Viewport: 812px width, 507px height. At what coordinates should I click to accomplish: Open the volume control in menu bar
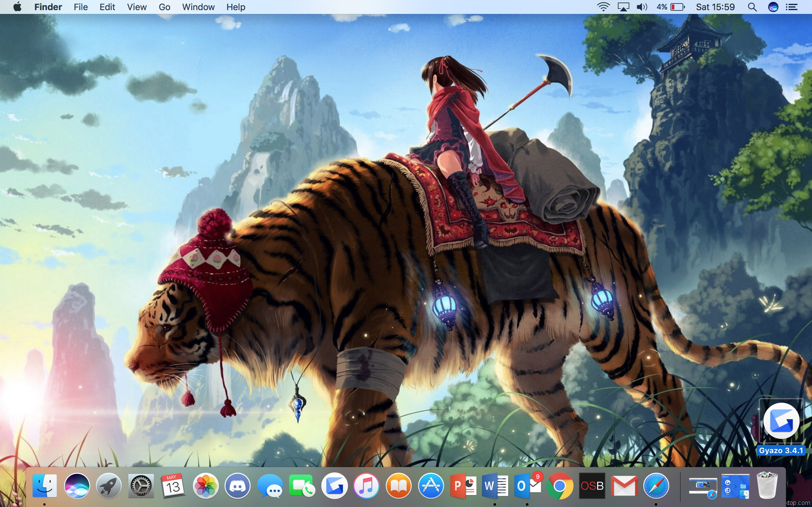pyautogui.click(x=641, y=7)
